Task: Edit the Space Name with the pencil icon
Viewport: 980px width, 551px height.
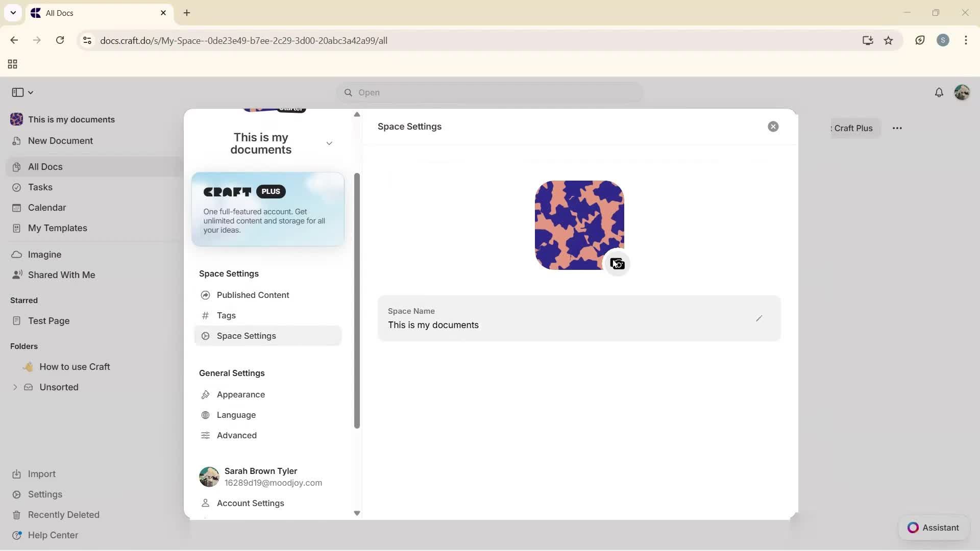Action: pos(759,318)
